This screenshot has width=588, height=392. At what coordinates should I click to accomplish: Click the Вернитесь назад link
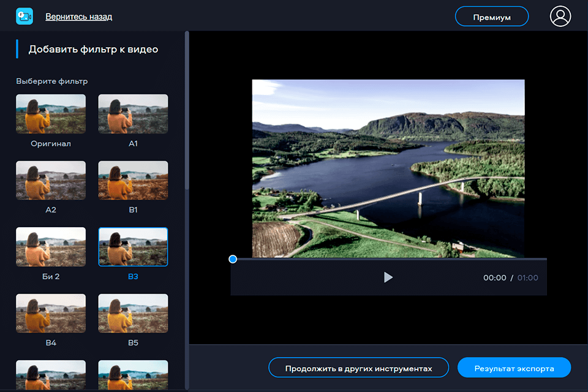coord(78,17)
